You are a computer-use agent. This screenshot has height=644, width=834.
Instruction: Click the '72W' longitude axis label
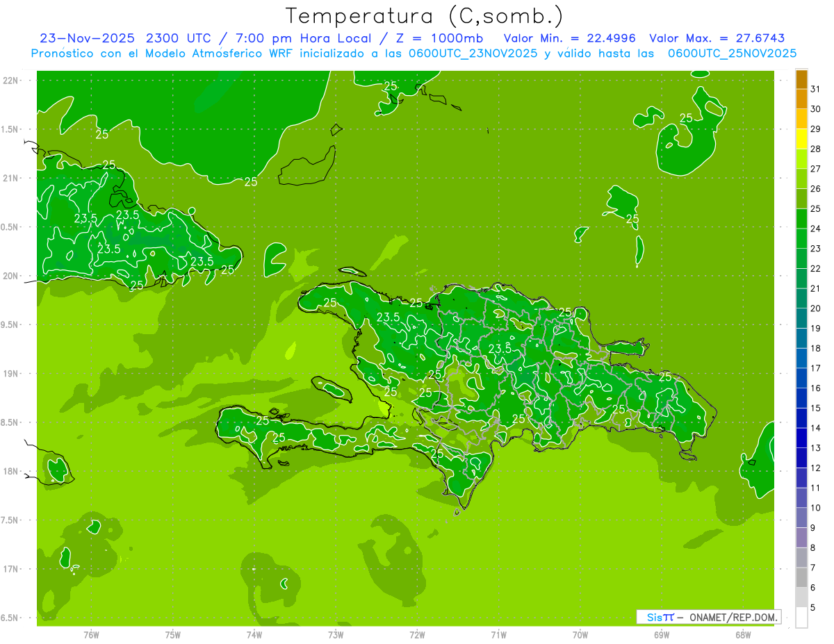(417, 634)
